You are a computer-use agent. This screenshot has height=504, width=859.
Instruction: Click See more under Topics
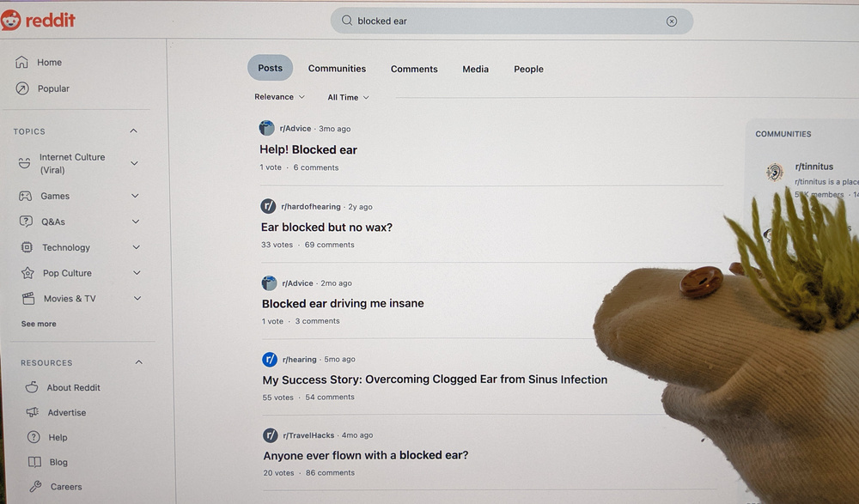[x=39, y=324]
